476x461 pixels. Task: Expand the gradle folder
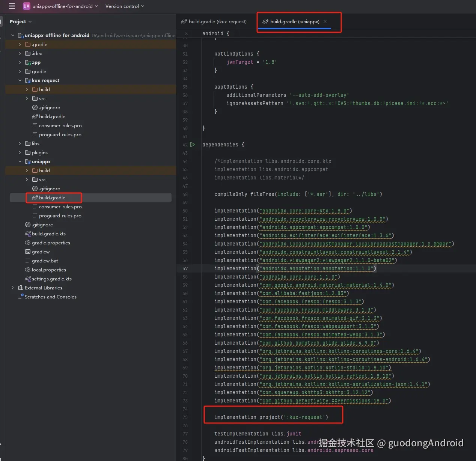(x=20, y=71)
